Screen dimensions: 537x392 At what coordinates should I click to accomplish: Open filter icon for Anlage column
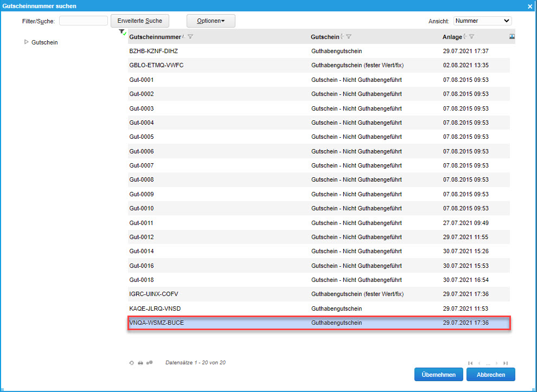pyautogui.click(x=472, y=37)
